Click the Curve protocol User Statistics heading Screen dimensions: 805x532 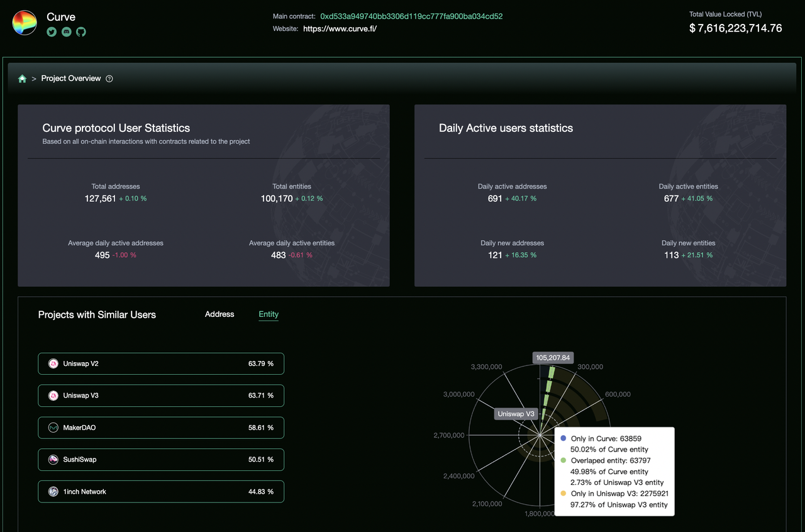point(116,128)
